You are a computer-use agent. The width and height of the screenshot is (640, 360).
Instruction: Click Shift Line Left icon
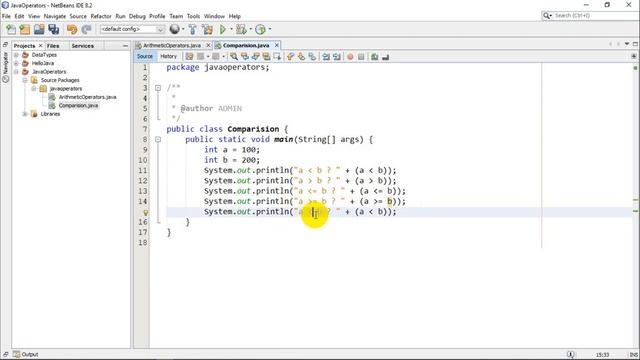coord(326,57)
